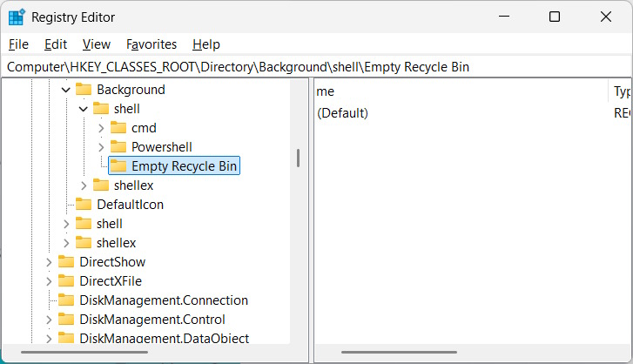The image size is (633, 364).
Task: Click the DirectShow folder icon
Action: [66, 262]
